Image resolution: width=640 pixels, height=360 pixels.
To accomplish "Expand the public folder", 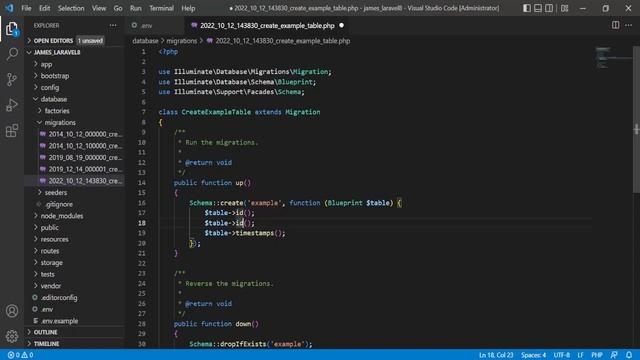I will [x=75, y=227].
